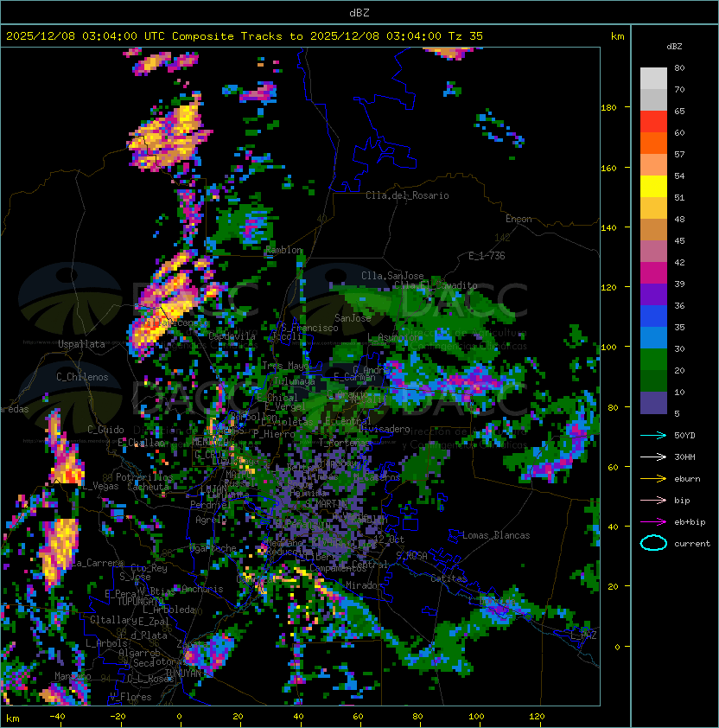719x728 pixels.
Task: Click the 'TUNUYAN' map label
Action: (183, 674)
